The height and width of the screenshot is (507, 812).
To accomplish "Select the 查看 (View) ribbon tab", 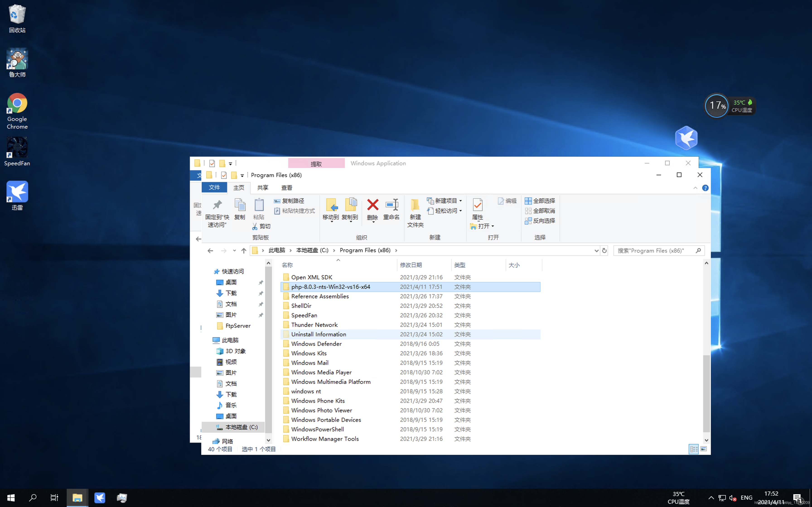I will coord(286,187).
